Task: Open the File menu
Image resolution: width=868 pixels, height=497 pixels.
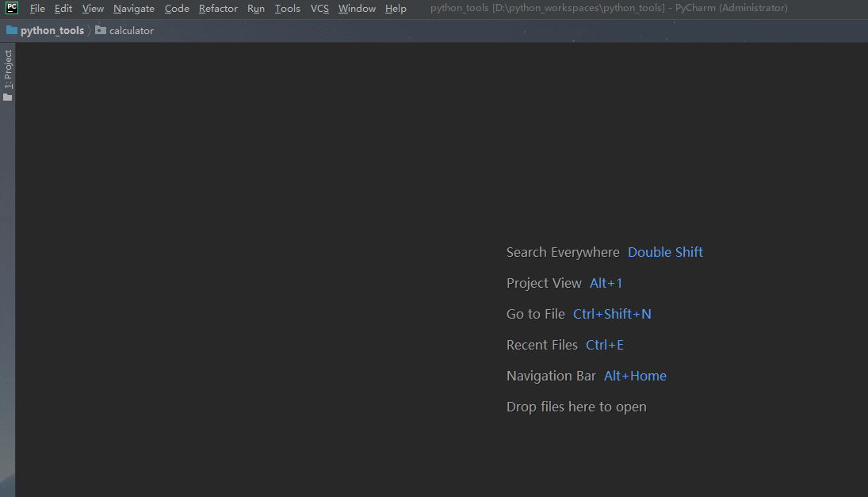Action: 37,8
